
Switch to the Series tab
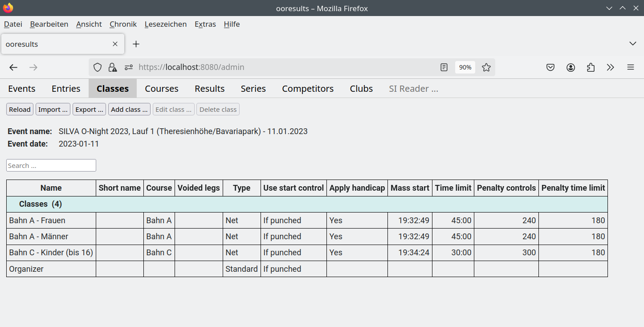[253, 89]
